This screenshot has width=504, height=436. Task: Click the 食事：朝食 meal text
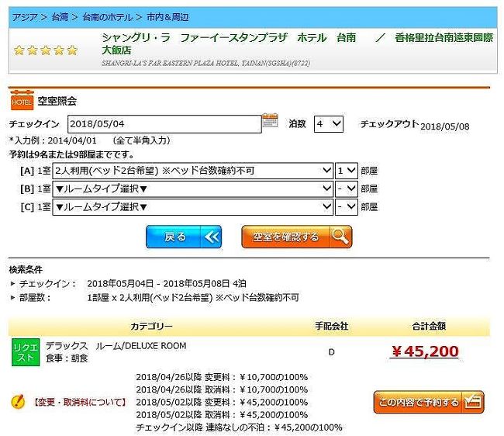click(x=67, y=358)
